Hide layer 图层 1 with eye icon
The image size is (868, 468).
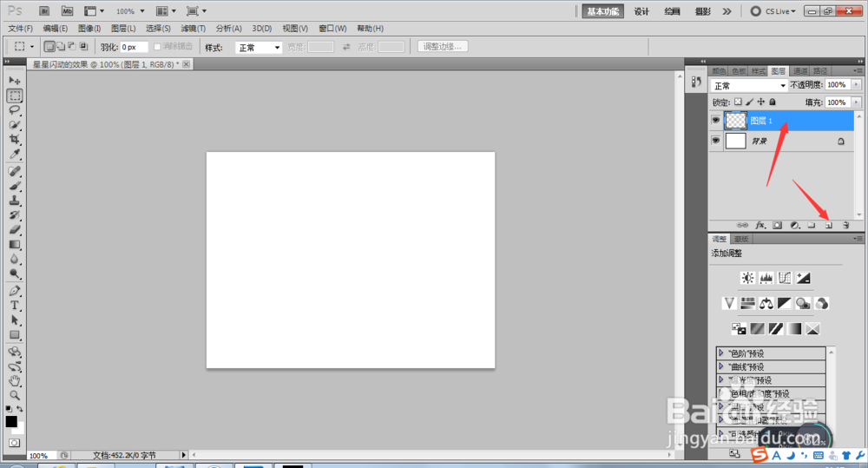pyautogui.click(x=716, y=120)
